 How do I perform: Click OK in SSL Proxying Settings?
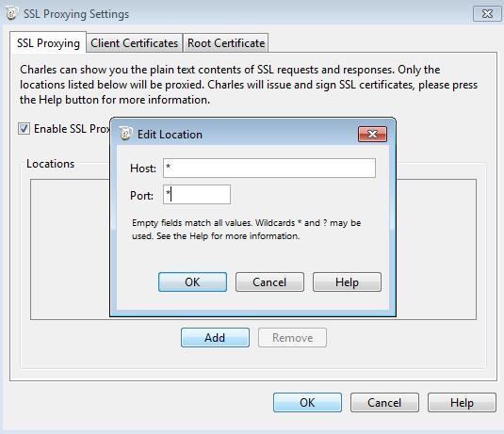click(308, 403)
